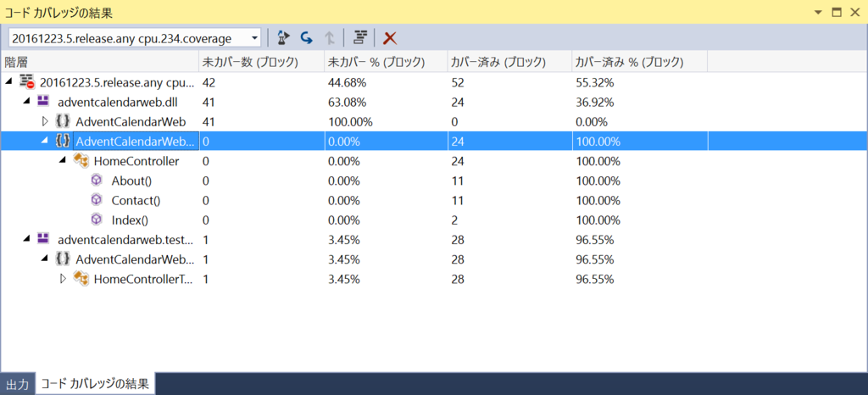Viewport: 868px width, 395px height.
Task: Sort by the 階層 column header
Action: pos(100,62)
